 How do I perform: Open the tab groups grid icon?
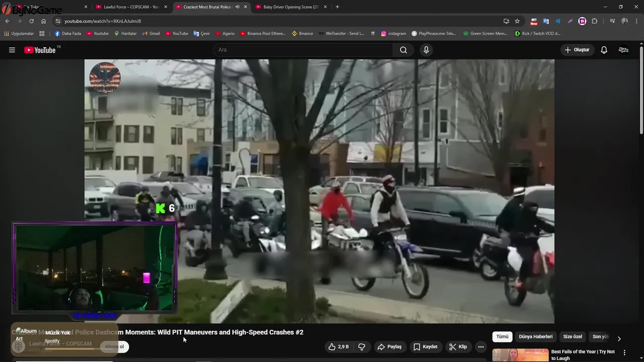(x=42, y=34)
